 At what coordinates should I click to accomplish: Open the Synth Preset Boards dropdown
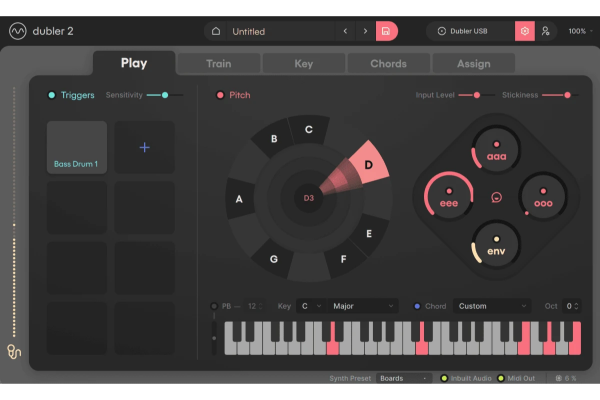coord(404,379)
